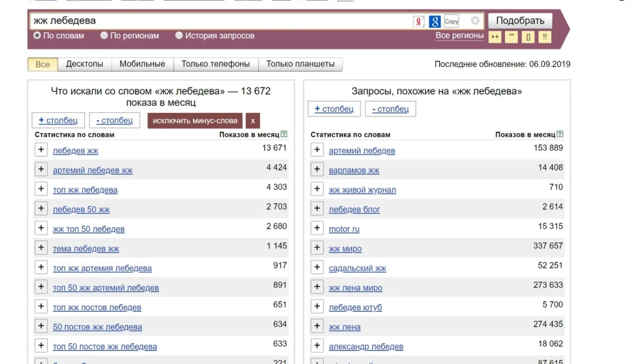Click the Yandex search icon in query field
The image size is (638, 364).
click(x=419, y=22)
